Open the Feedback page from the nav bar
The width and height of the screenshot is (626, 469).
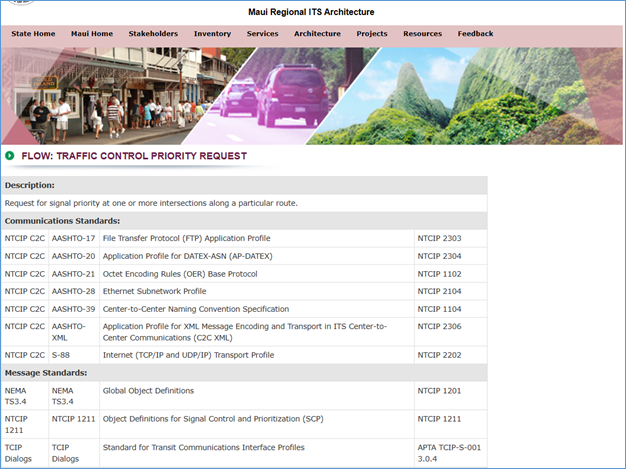[475, 34]
